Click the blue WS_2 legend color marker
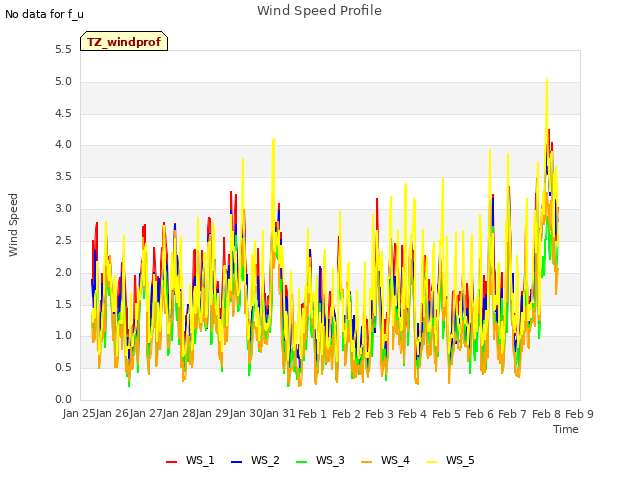The image size is (640, 480). pyautogui.click(x=236, y=462)
